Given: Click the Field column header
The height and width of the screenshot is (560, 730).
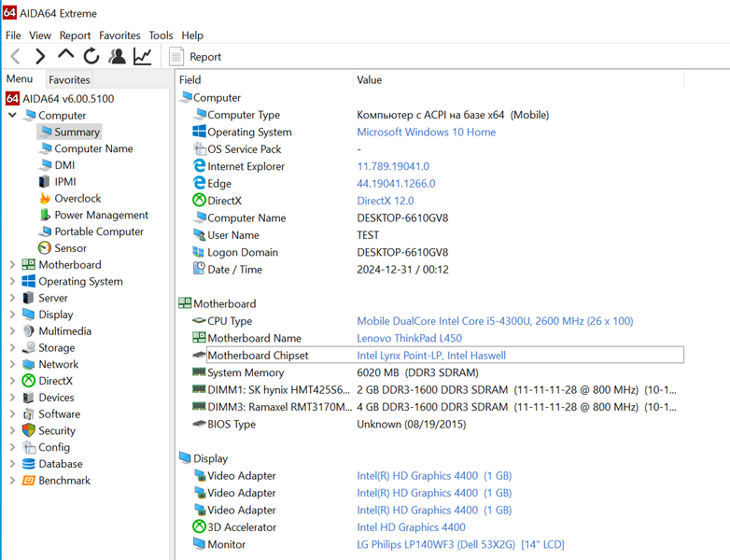Looking at the screenshot, I should 264,79.
